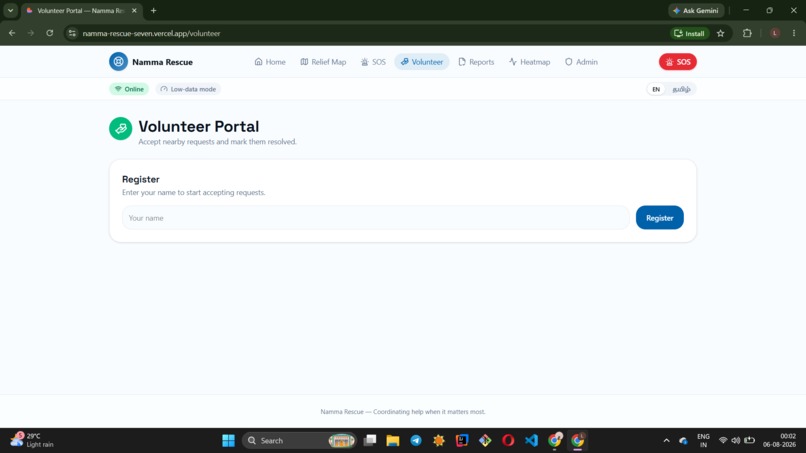Click the taskbar Search box

point(299,440)
